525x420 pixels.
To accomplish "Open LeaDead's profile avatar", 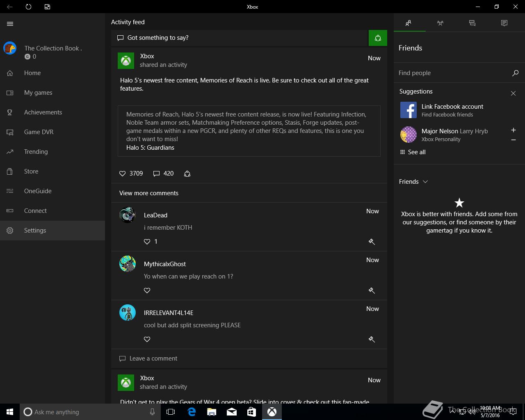I will [x=128, y=215].
